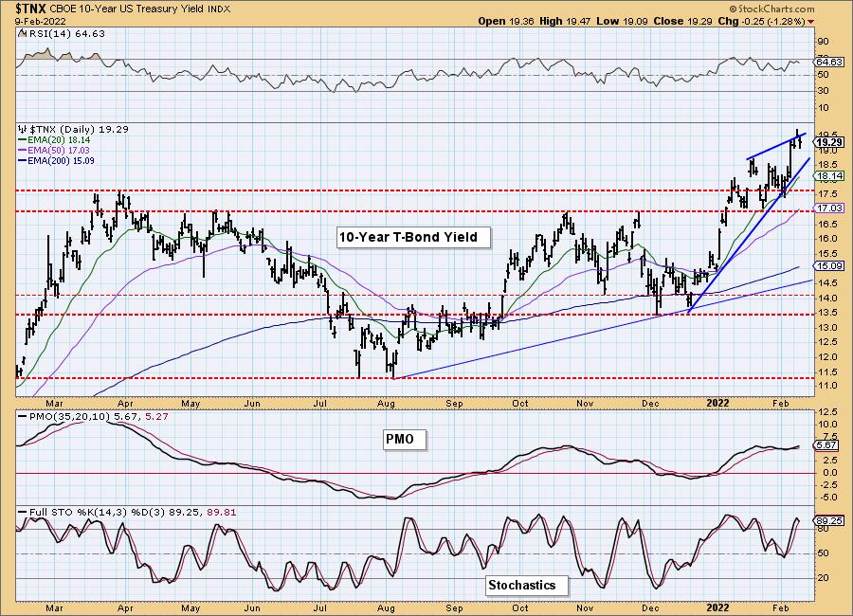Click the 15.09 EMA tag on right axis
This screenshot has height=616, width=853.
[x=829, y=266]
